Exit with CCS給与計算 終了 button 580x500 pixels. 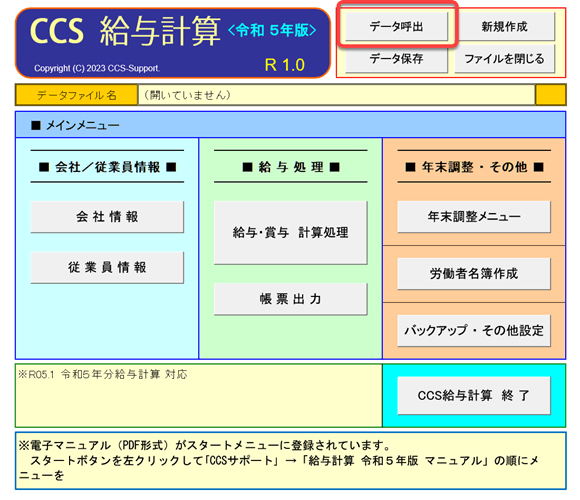[x=474, y=395]
